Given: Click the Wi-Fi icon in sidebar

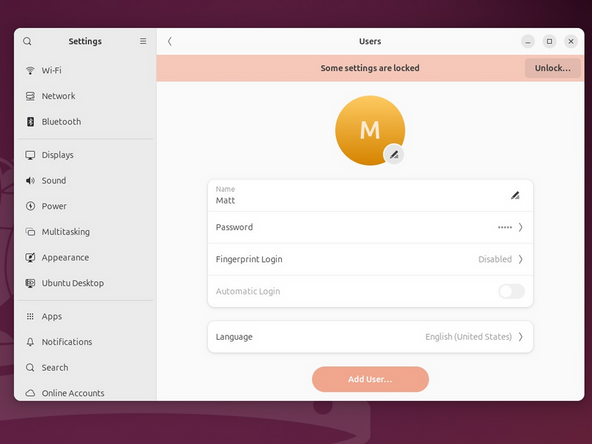Looking at the screenshot, I should [30, 70].
